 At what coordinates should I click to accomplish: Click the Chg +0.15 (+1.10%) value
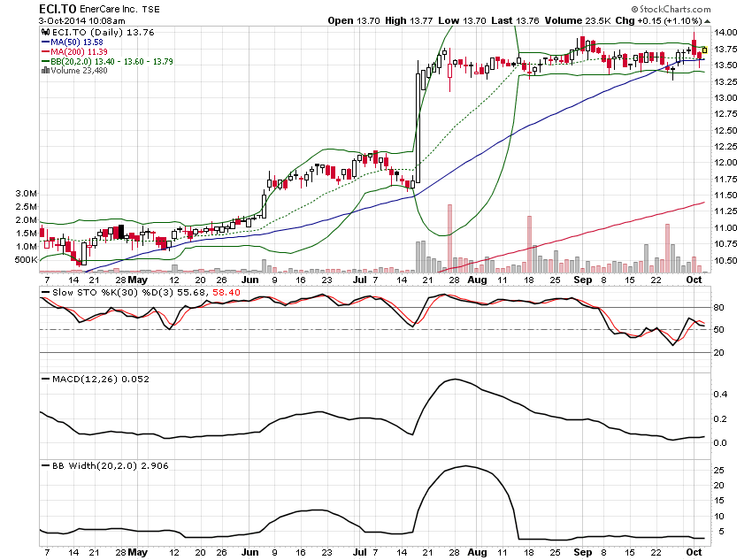(659, 20)
